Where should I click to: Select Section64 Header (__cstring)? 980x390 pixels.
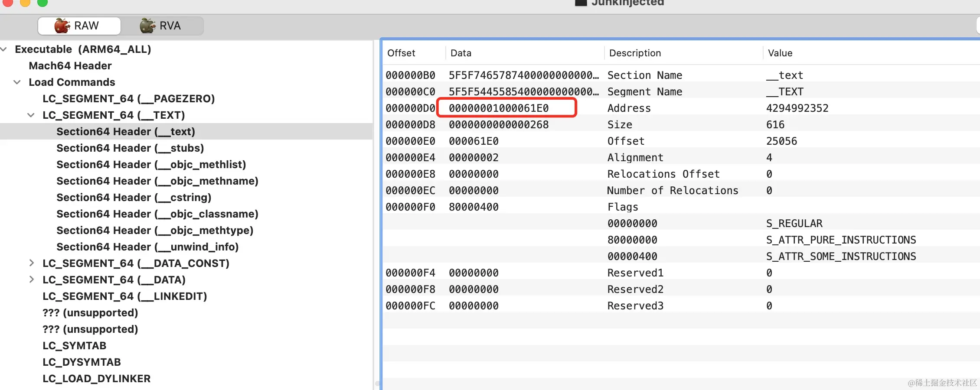pos(134,198)
